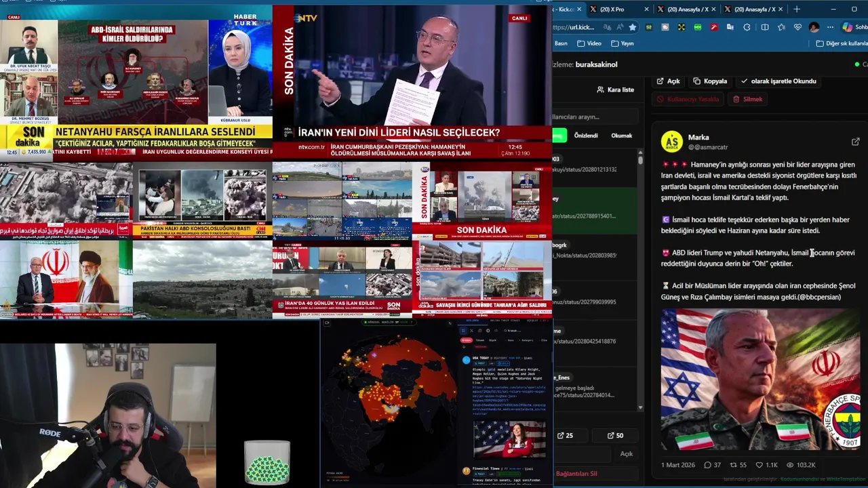Viewport: 868px width, 488px height.
Task: Click the open 50 links button
Action: [615, 435]
